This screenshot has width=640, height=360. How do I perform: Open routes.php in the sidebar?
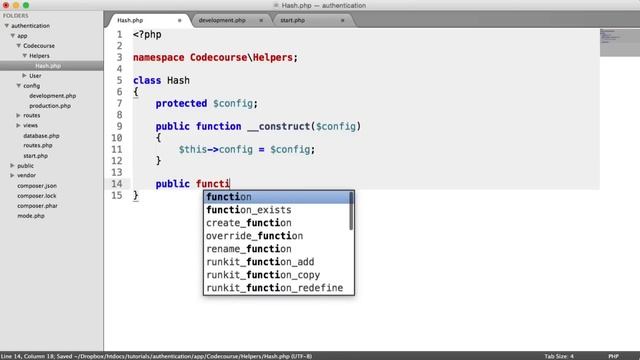(38, 145)
